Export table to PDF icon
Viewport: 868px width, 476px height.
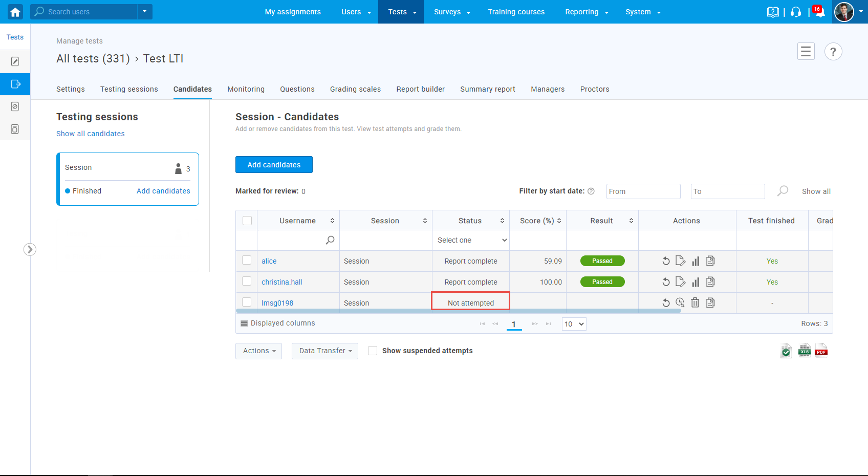[821, 351]
